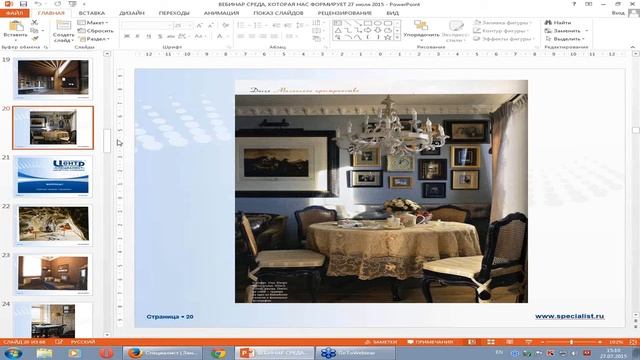Select slide 22 thumbnail
This screenshot has width=640, height=360.
tap(53, 225)
